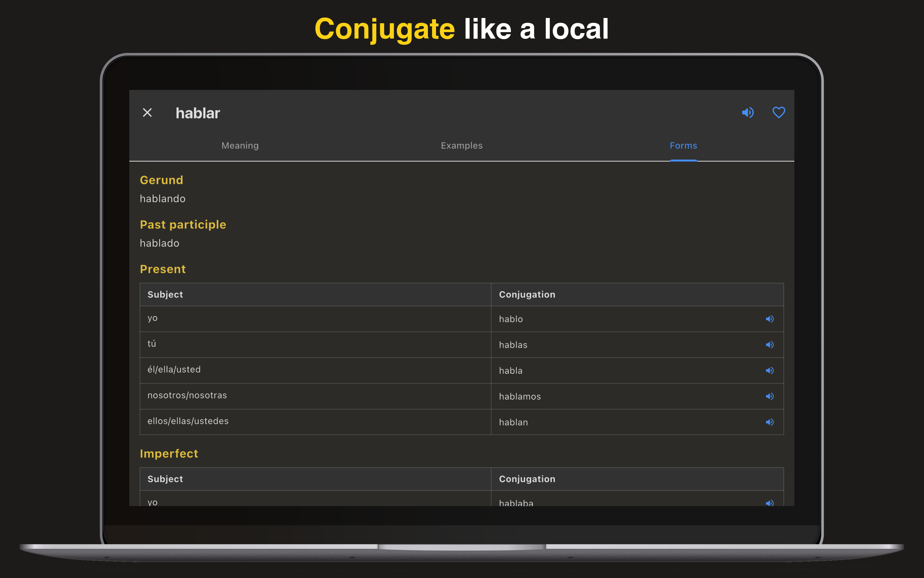Viewport: 924px width, 578px height.
Task: Play audio for hablas
Action: pos(770,345)
